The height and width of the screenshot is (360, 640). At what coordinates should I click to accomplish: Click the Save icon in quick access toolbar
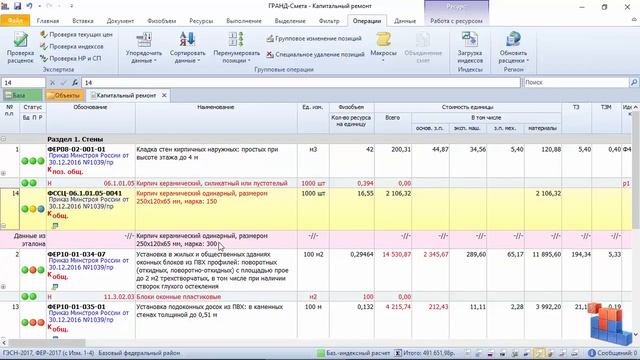click(17, 6)
